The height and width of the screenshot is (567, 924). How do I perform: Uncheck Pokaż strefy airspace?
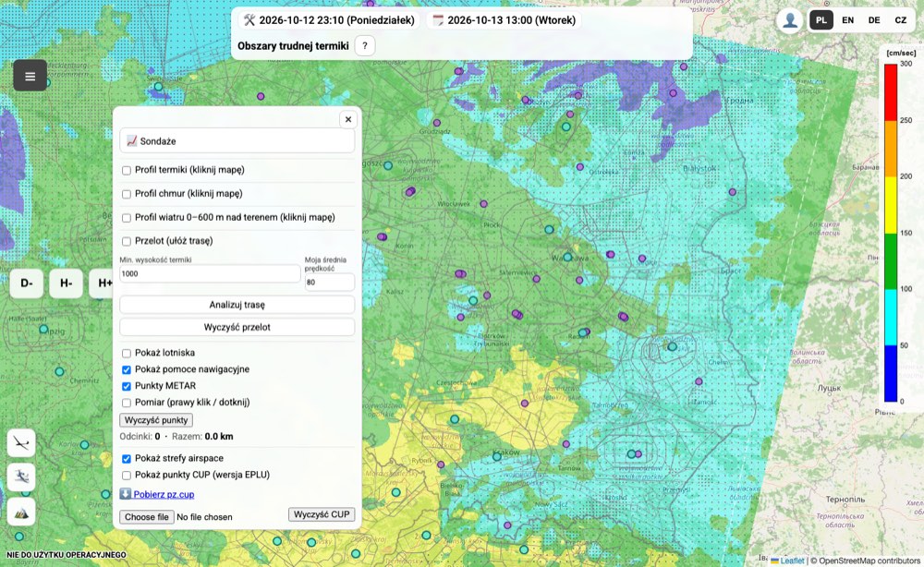(x=126, y=459)
